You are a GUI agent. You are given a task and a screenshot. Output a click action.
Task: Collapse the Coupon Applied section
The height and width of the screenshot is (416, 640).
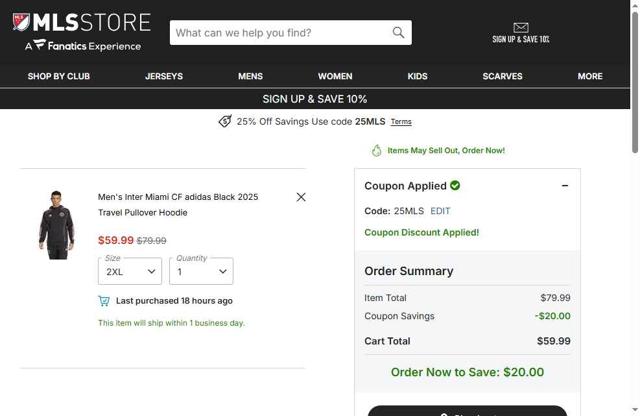[565, 186]
